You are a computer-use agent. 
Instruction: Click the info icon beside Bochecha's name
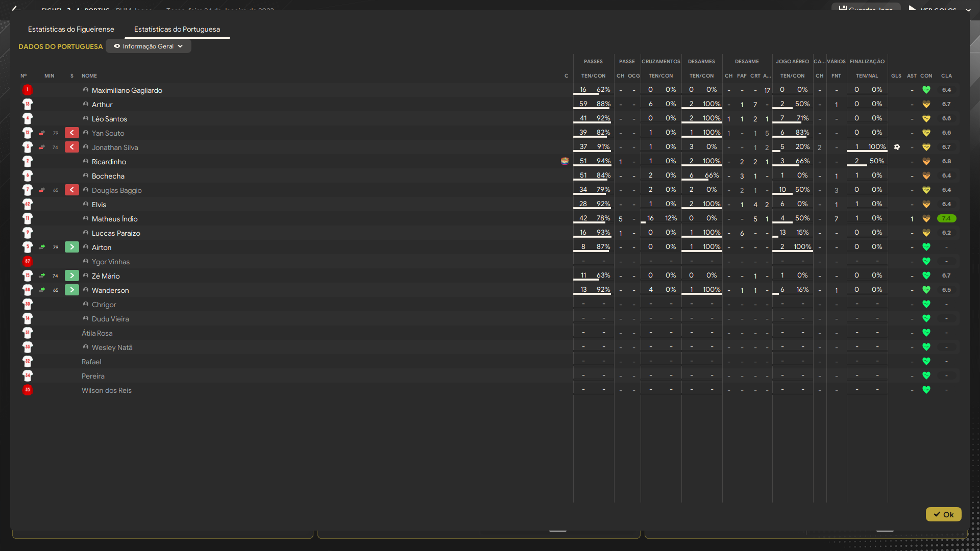pos(86,176)
